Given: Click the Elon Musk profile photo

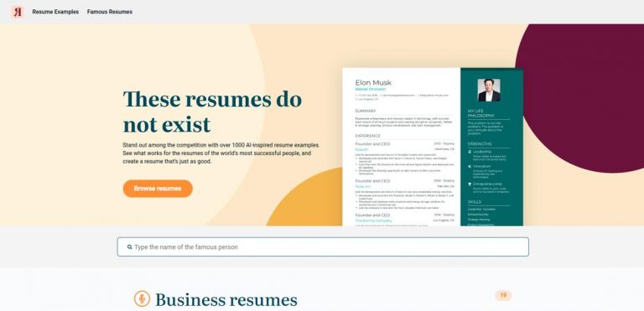Looking at the screenshot, I should pyautogui.click(x=489, y=90).
